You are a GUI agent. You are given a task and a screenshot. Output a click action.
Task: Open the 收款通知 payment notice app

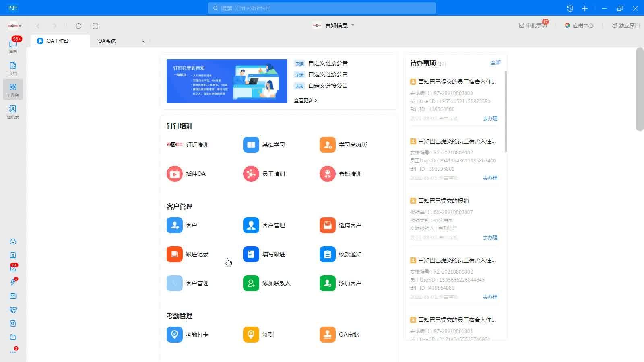327,254
